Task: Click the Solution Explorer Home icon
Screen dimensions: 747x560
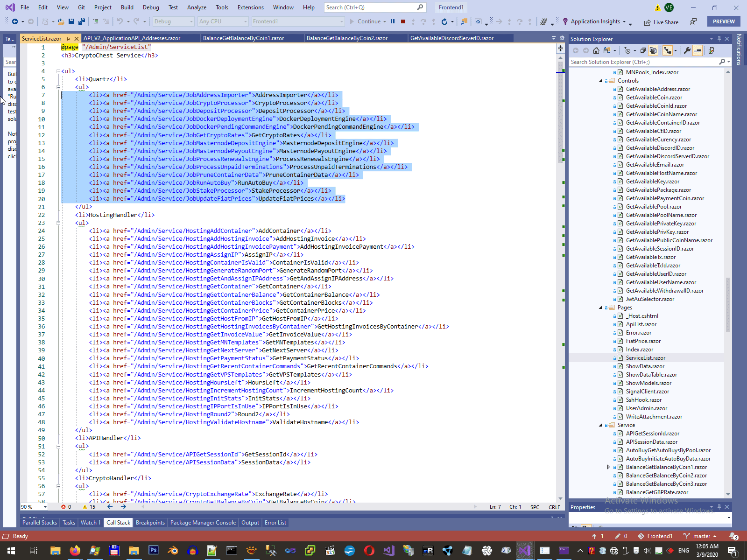Action: click(x=596, y=50)
